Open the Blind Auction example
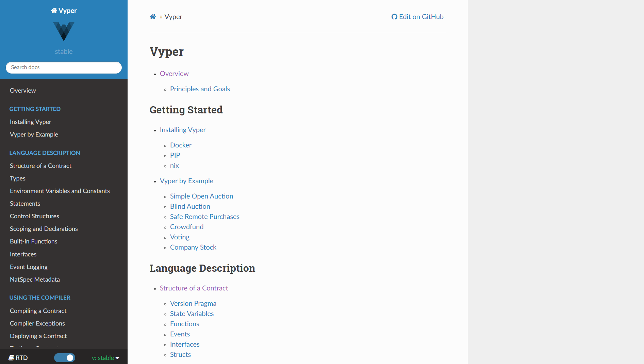Screen dimensions: 644x364 [x=190, y=206]
